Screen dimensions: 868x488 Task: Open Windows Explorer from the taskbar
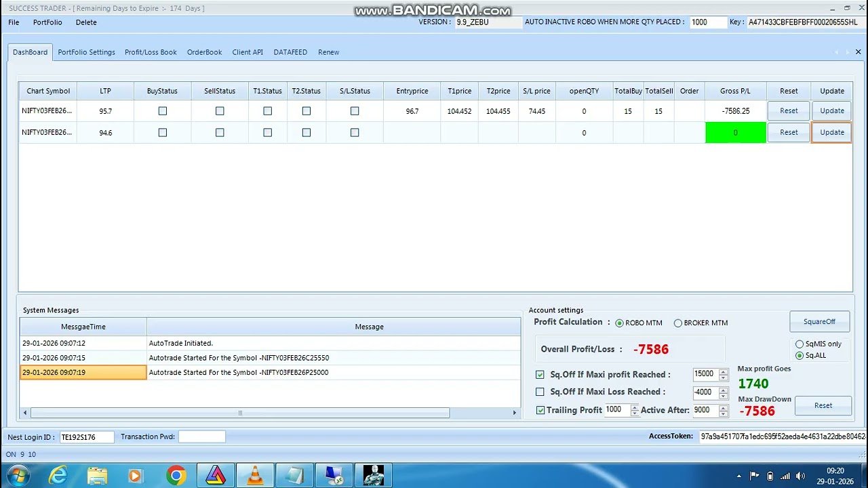(98, 474)
